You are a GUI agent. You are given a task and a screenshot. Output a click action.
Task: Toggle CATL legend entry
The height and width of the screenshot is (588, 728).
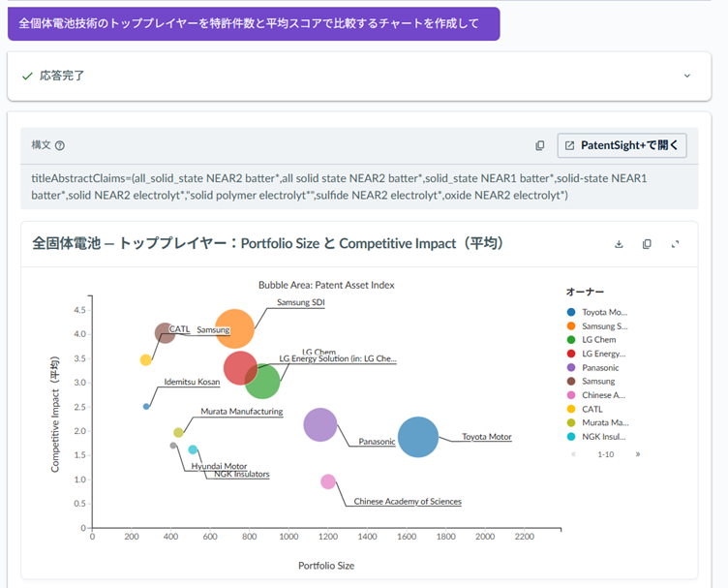tap(585, 409)
